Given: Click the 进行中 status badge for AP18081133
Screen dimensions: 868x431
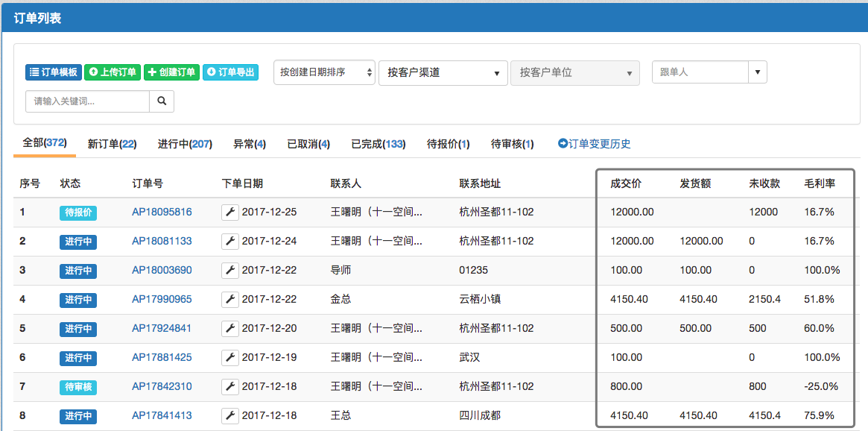Looking at the screenshot, I should (x=79, y=242).
